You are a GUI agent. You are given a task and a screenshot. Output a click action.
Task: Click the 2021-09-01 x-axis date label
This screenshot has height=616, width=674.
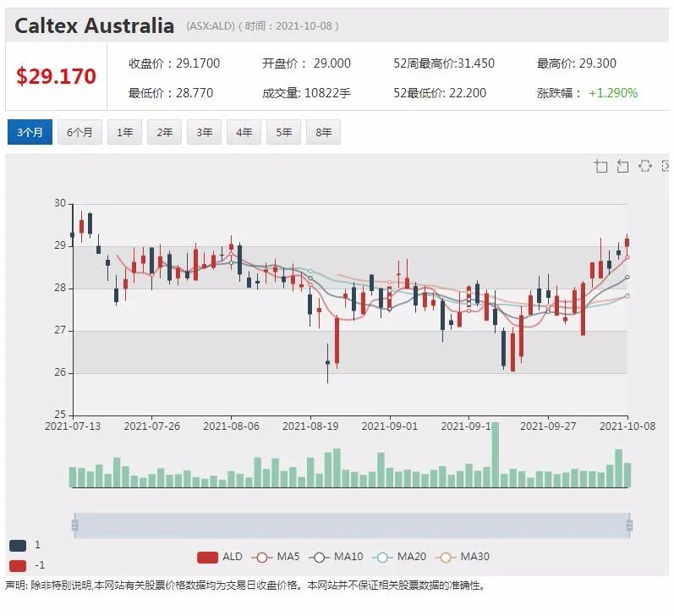click(390, 426)
